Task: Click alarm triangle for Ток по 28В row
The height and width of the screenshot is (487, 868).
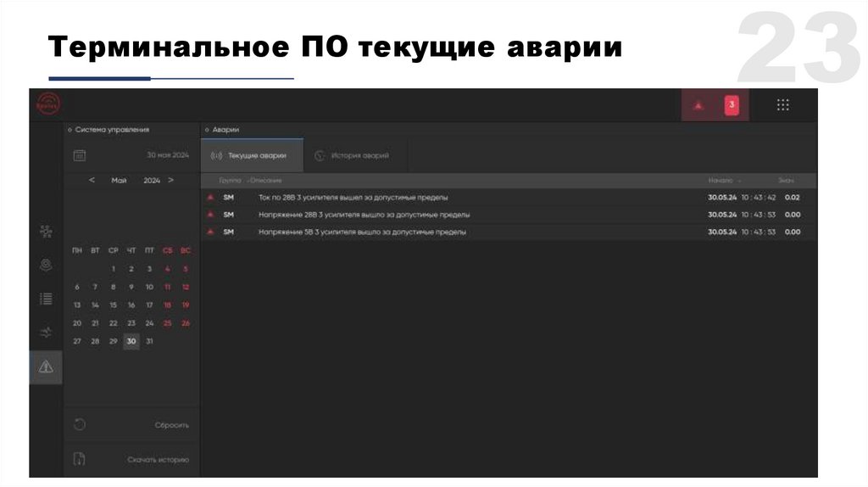Action: [x=210, y=197]
